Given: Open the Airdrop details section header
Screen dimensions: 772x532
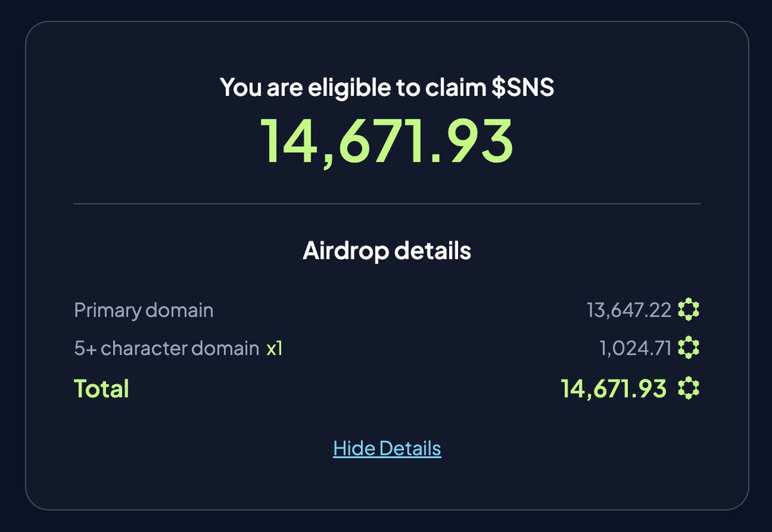Looking at the screenshot, I should [x=386, y=251].
